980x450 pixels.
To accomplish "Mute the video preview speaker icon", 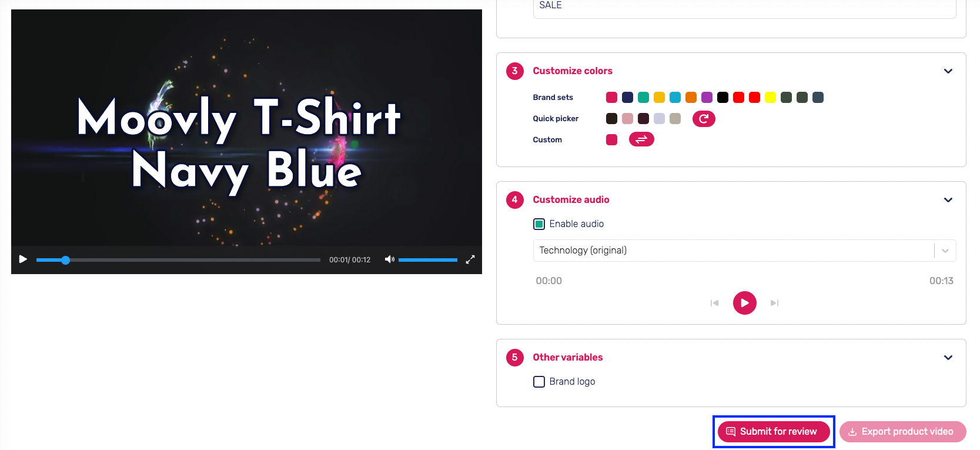I will 389,259.
